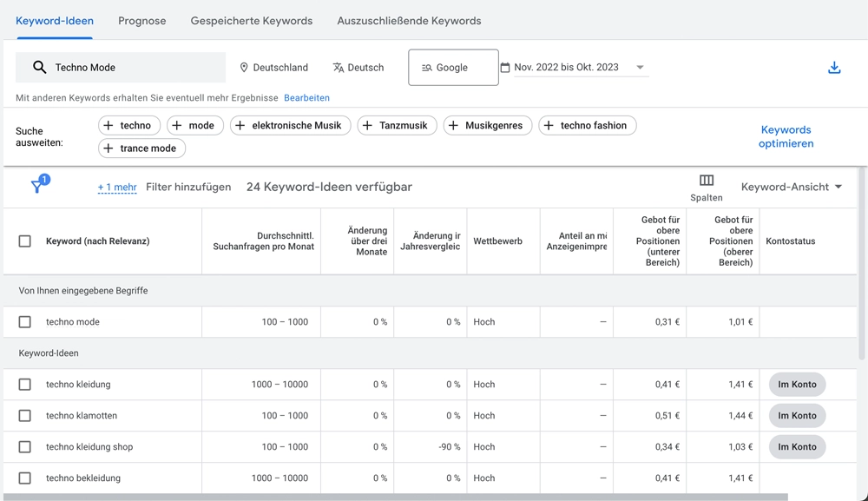Viewport: 868px width, 501px height.
Task: Click Keywords optimieren link
Action: pos(786,136)
